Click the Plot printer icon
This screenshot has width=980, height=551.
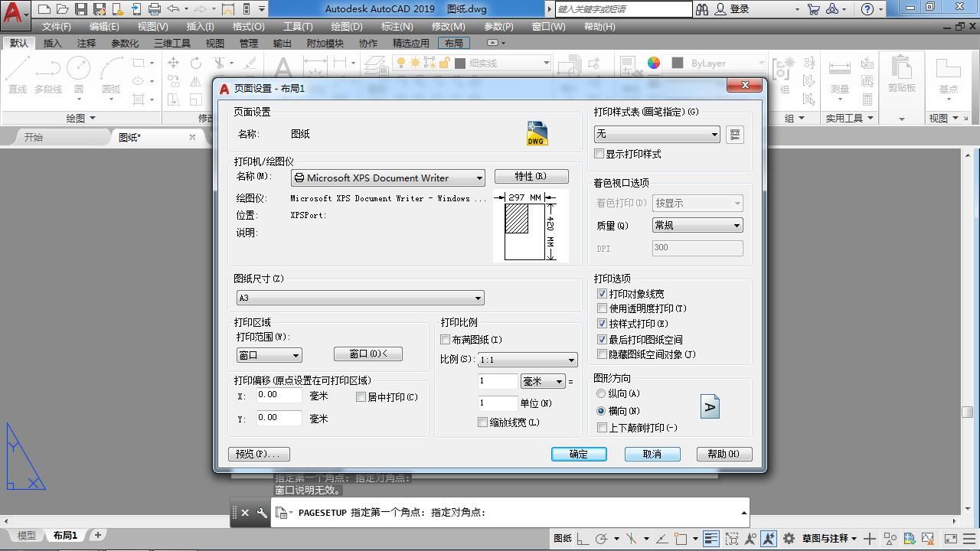(155, 9)
